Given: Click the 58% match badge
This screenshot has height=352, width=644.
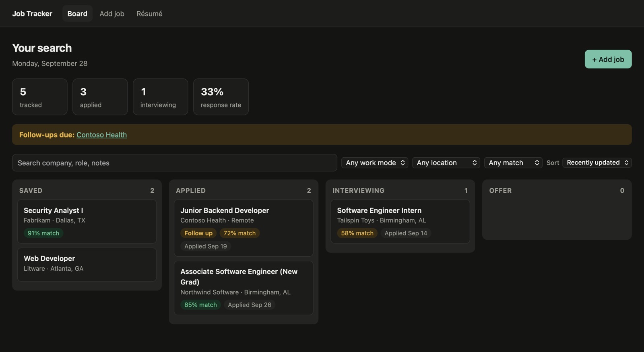Looking at the screenshot, I should click(357, 233).
